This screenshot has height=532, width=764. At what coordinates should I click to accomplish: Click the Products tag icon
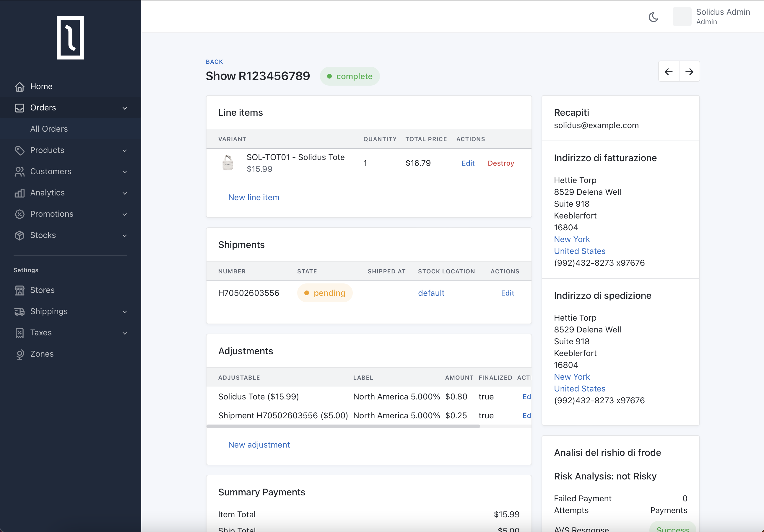click(x=19, y=150)
